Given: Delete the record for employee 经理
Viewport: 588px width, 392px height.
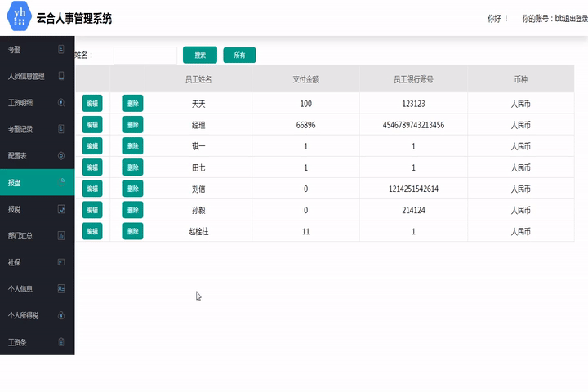Looking at the screenshot, I should pos(133,124).
